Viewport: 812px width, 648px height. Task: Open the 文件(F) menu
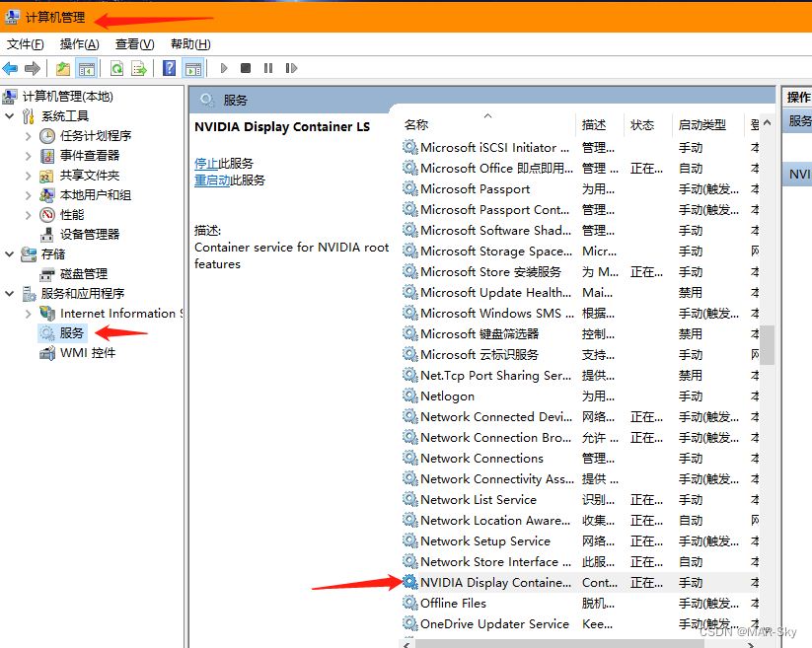25,44
